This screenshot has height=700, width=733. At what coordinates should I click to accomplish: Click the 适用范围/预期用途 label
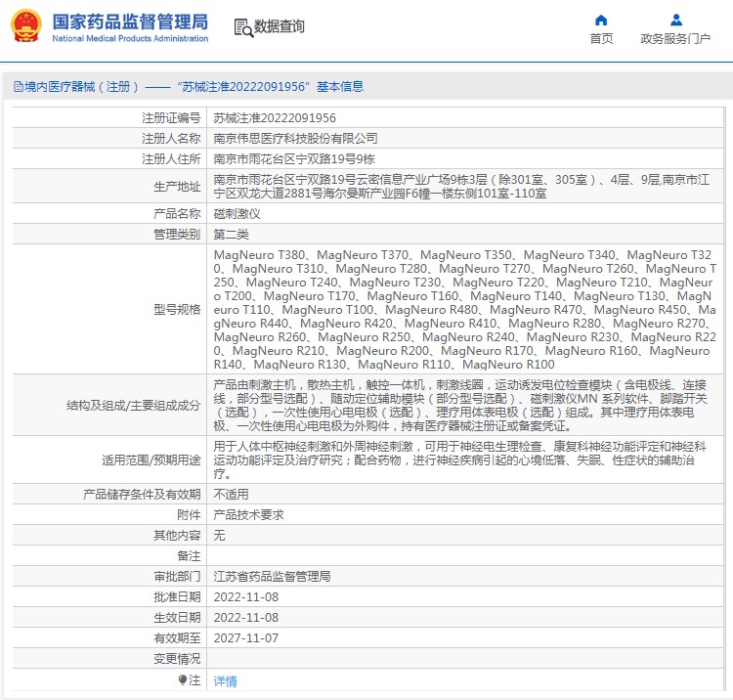coord(151,460)
